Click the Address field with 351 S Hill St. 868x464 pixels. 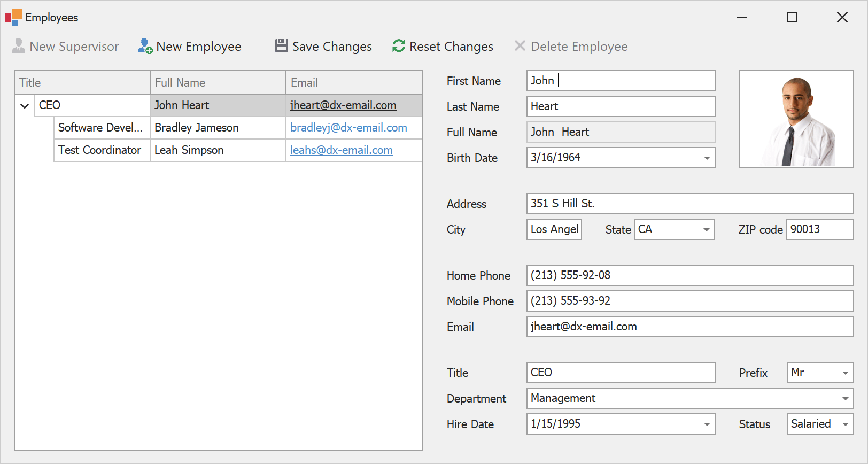click(690, 204)
